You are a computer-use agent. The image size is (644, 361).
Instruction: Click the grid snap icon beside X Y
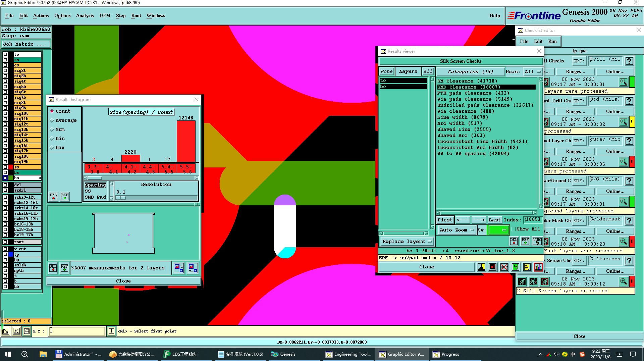pyautogui.click(x=26, y=331)
